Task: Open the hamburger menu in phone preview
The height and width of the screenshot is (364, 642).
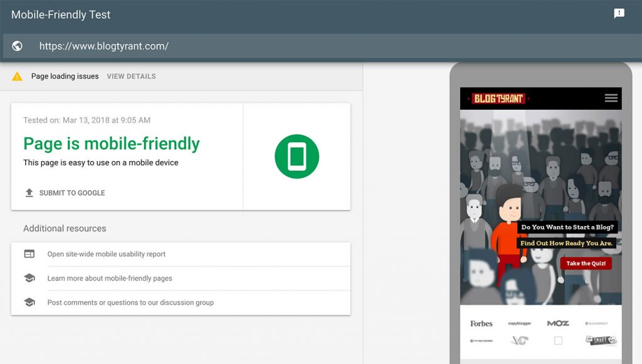Action: [x=611, y=98]
